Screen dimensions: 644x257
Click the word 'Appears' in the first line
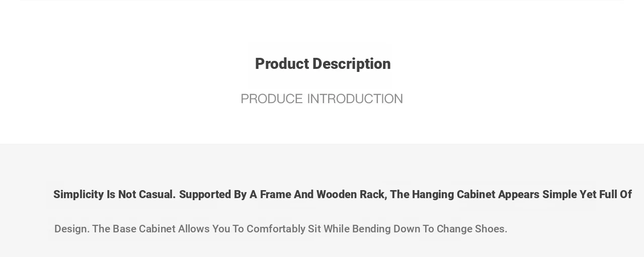[519, 195]
